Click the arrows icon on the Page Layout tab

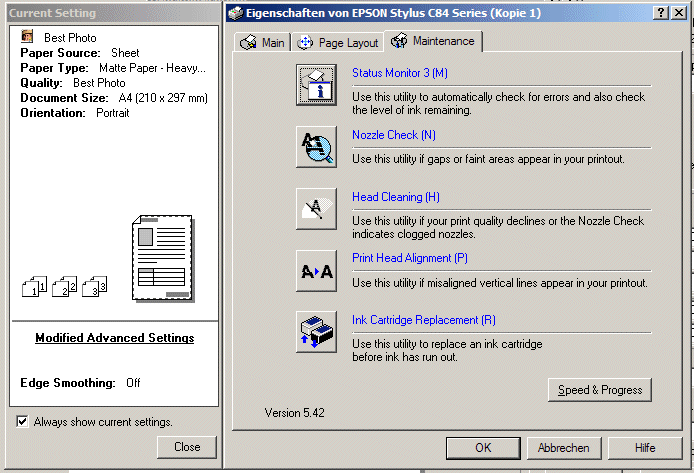tap(305, 42)
